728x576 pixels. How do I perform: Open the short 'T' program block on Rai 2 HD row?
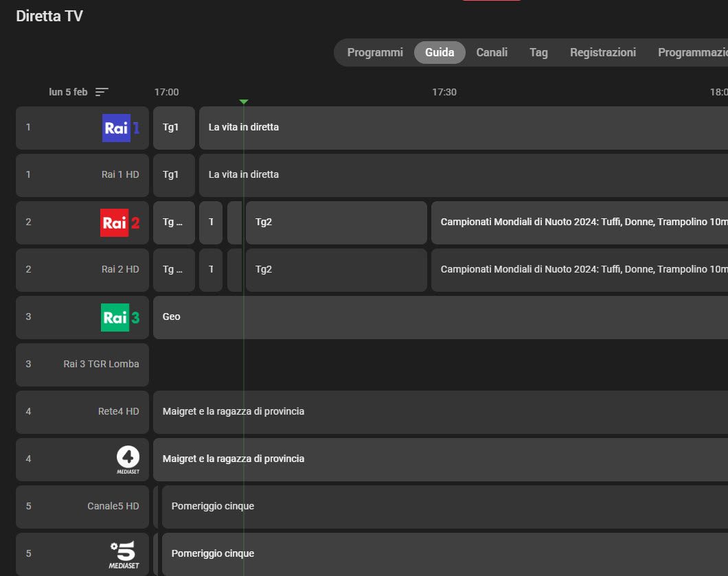pyautogui.click(x=211, y=270)
